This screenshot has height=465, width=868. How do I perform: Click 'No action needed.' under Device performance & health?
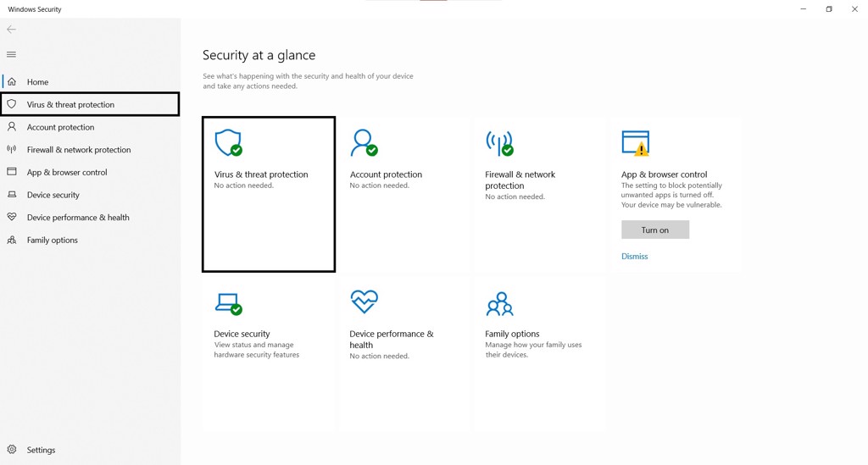pos(379,356)
